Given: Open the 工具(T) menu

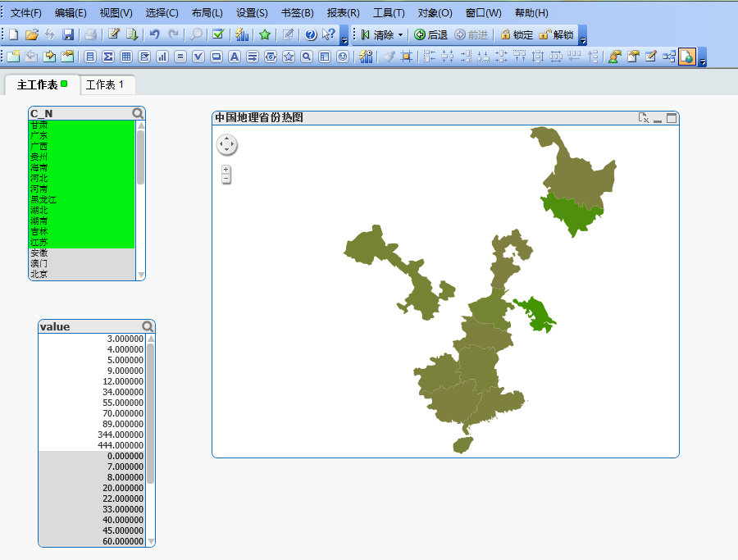Looking at the screenshot, I should point(389,12).
